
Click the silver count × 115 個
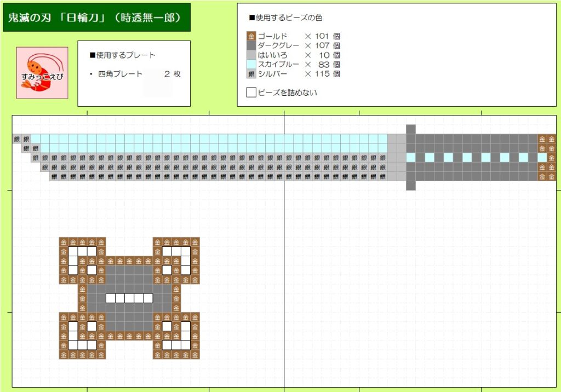322,74
